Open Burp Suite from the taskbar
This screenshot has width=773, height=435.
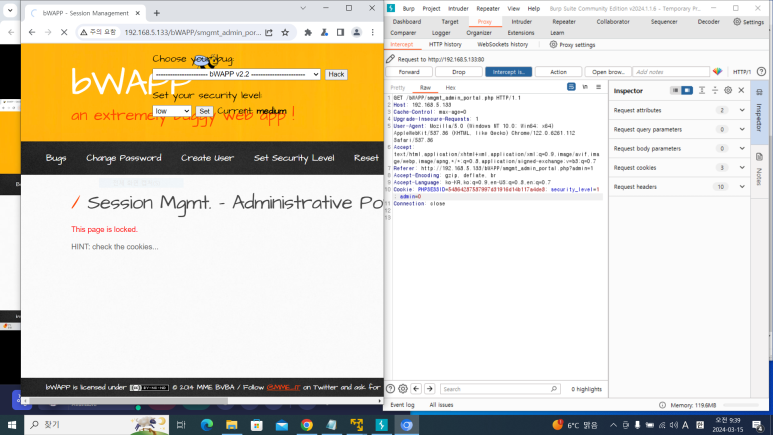point(382,425)
